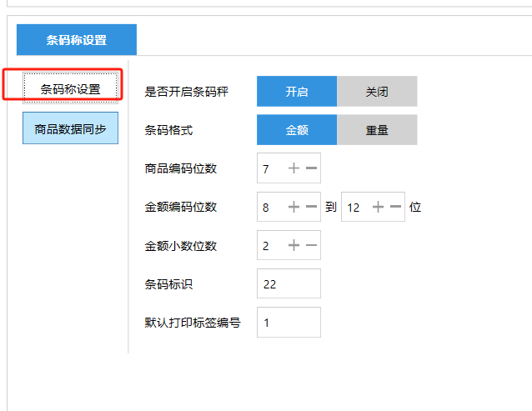Decrease 金额编码位数 start value with minus

(311, 207)
